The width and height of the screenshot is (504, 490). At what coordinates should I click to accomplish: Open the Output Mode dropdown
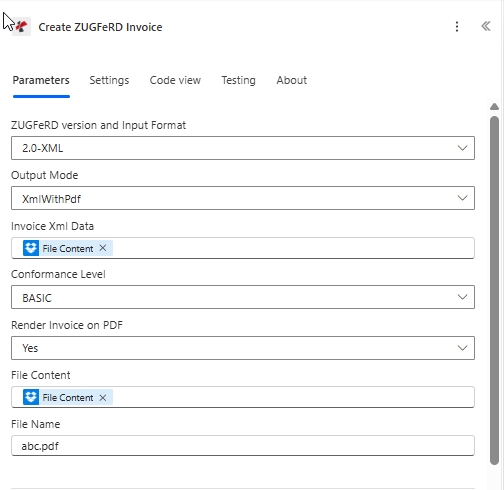tap(243, 198)
